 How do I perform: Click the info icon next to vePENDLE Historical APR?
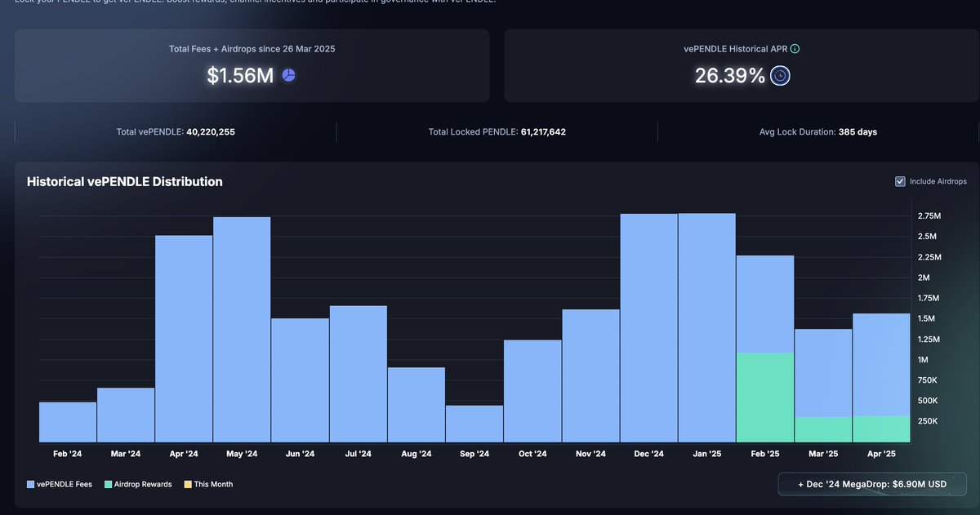tap(795, 49)
